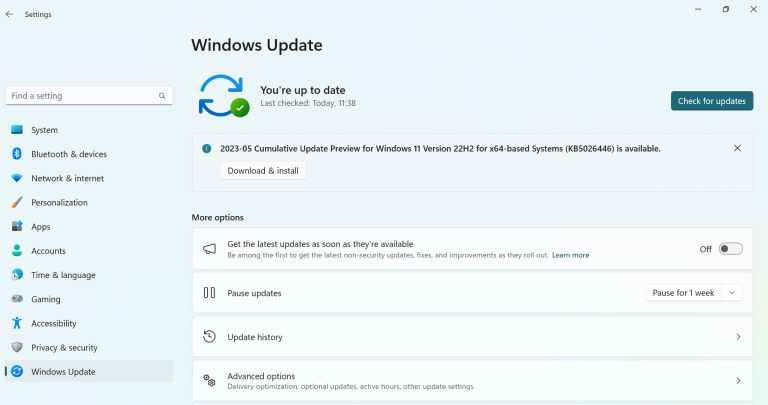768x405 pixels.
Task: Click the search magnifier icon
Action: point(162,96)
